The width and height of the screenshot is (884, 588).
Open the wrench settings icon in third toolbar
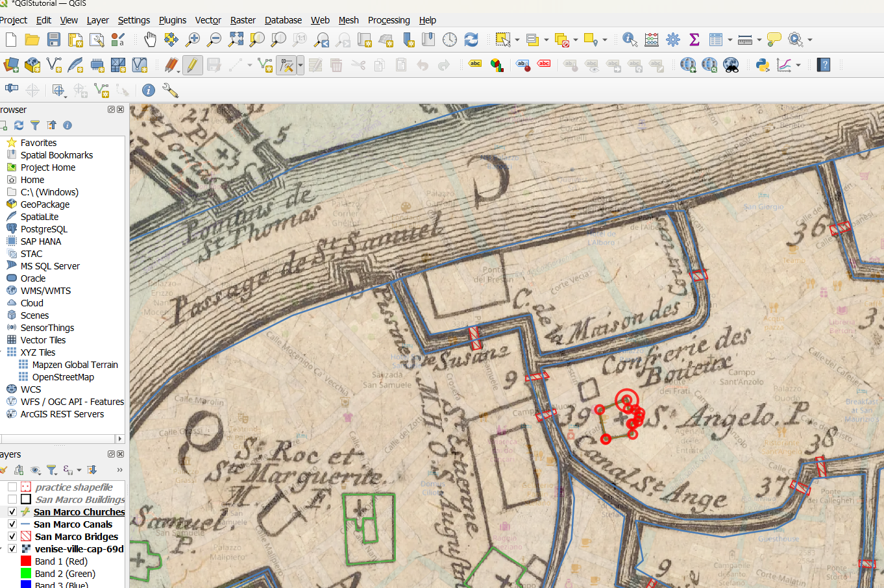point(170,90)
